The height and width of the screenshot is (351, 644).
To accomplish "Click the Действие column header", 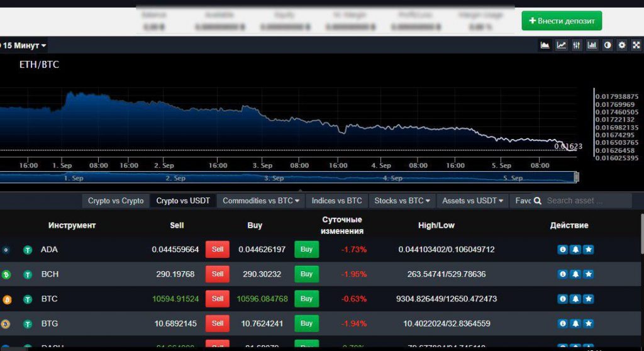I will [569, 225].
